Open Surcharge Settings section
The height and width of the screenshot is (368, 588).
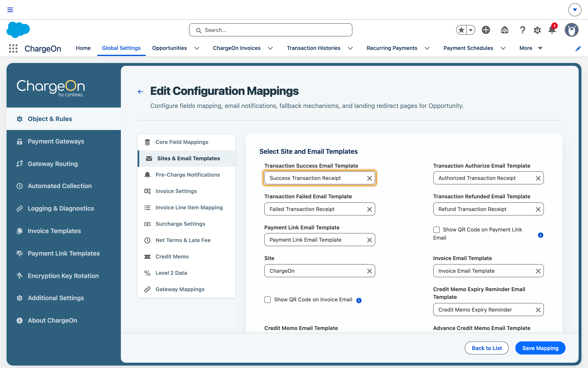tap(187, 224)
